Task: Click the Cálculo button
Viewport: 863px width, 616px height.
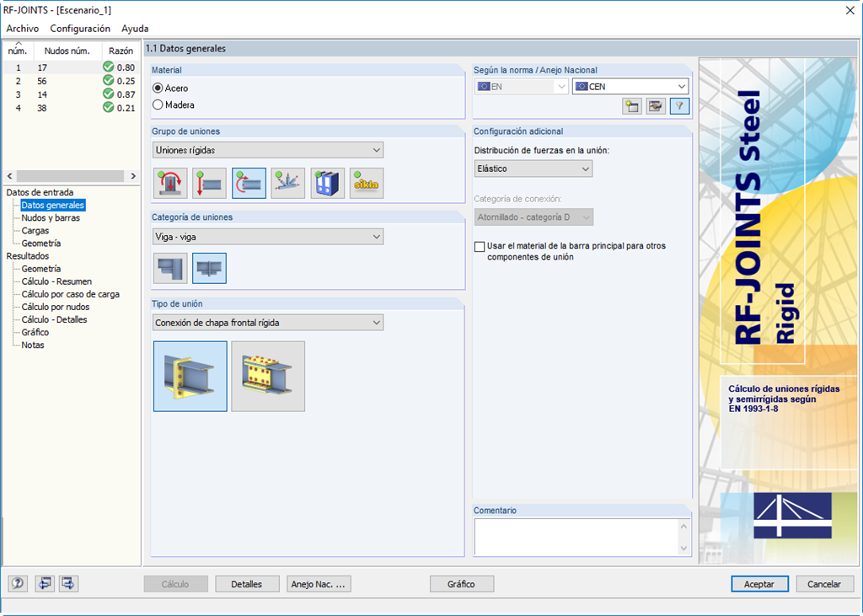Action: point(175,584)
